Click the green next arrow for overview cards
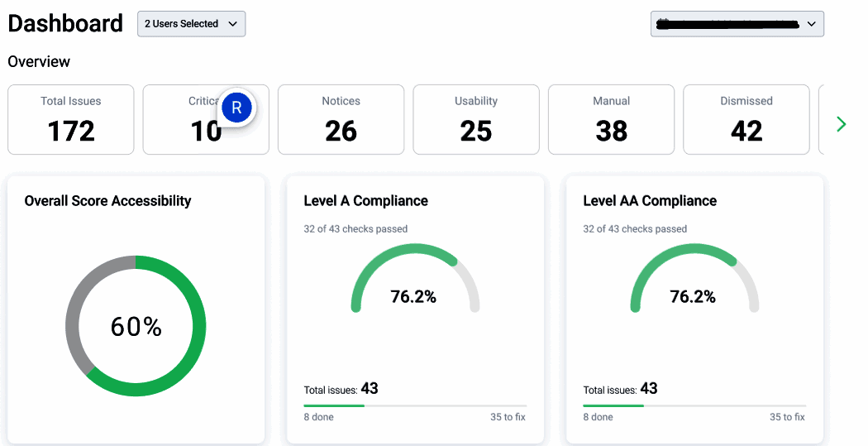 (x=842, y=124)
